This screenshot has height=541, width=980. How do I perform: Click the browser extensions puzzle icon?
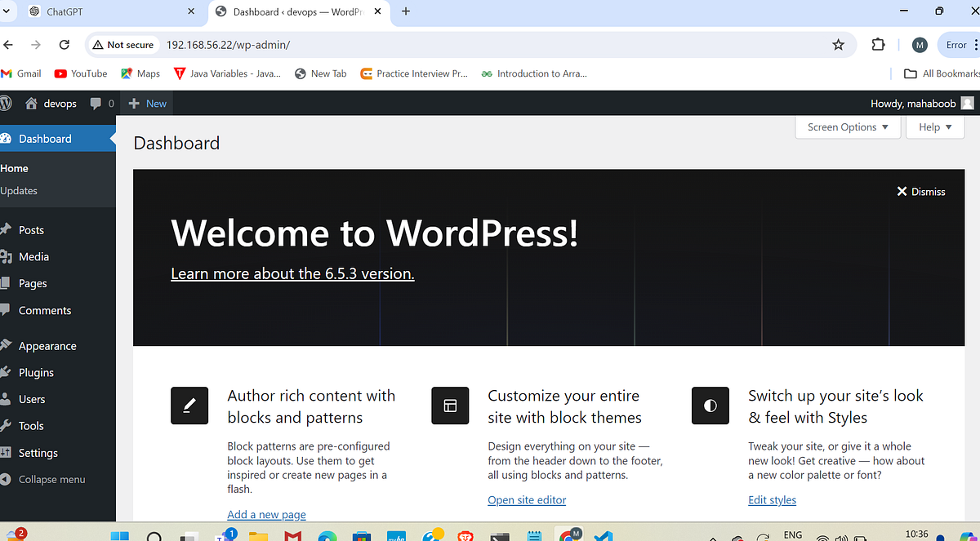878,45
